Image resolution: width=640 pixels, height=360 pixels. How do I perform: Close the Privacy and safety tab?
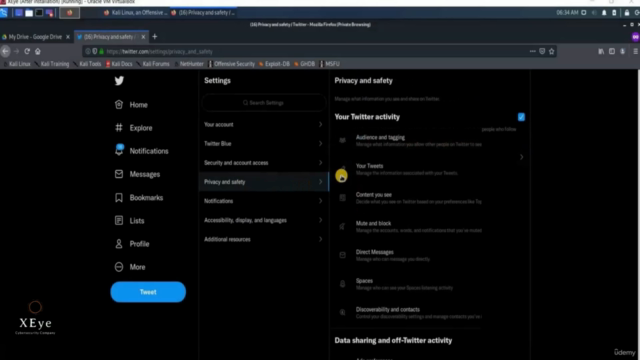[143, 37]
